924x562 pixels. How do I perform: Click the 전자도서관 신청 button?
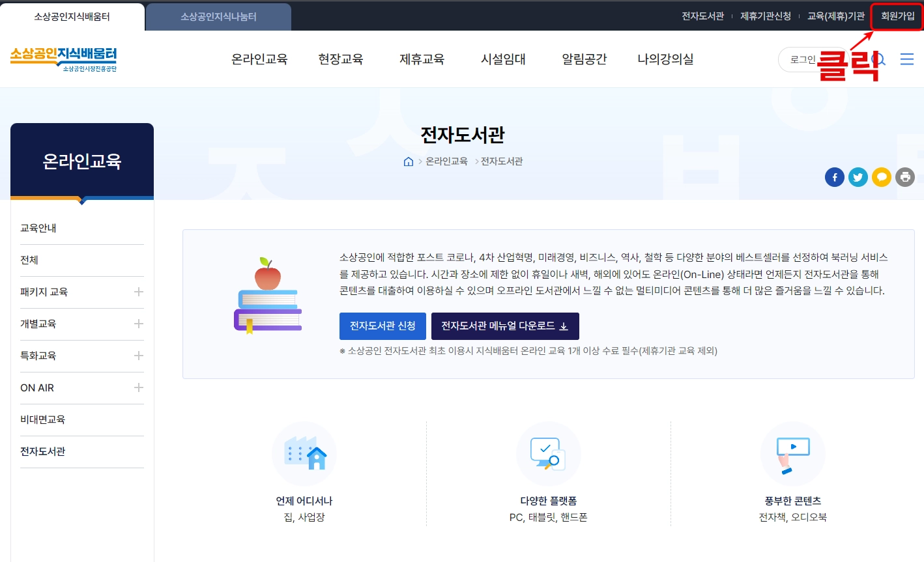pyautogui.click(x=383, y=326)
